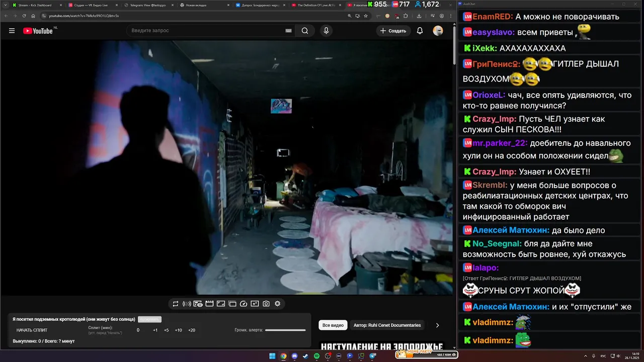Image resolution: width=644 pixels, height=362 pixels.
Task: Take a screenshot with the camera icon
Action: point(266,304)
